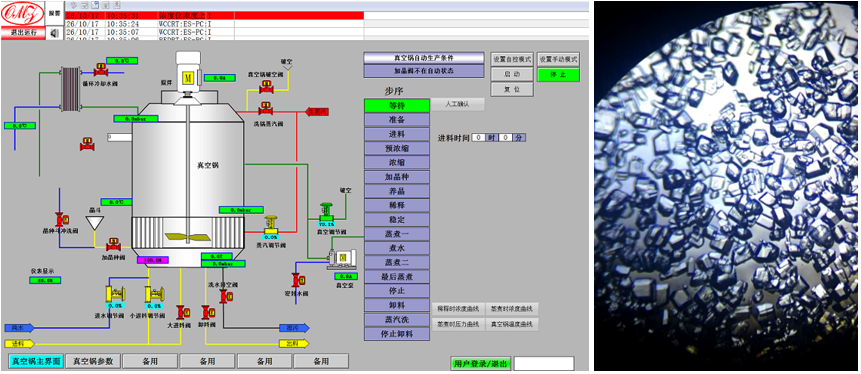Toggle 设置手动模式 manual mode
Screen dimensions: 861x374
(558, 59)
